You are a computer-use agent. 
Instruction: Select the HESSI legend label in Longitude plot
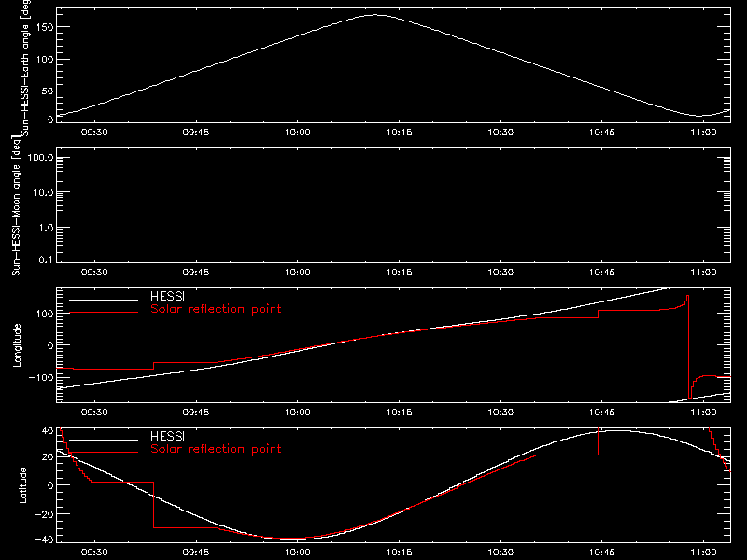pos(167,296)
